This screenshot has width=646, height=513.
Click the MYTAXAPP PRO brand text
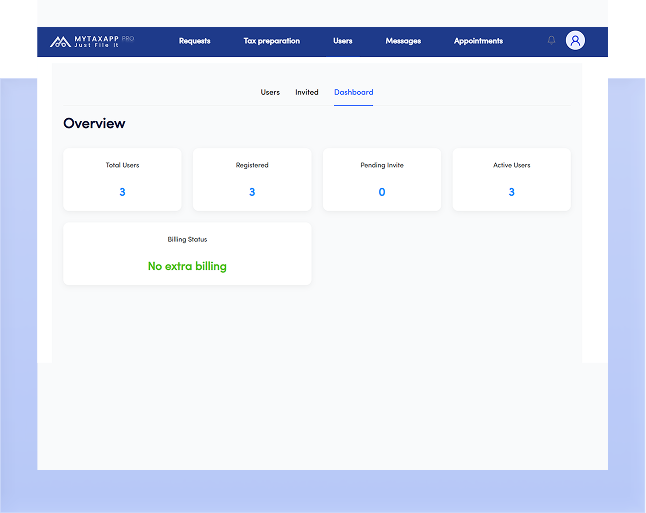click(x=103, y=41)
